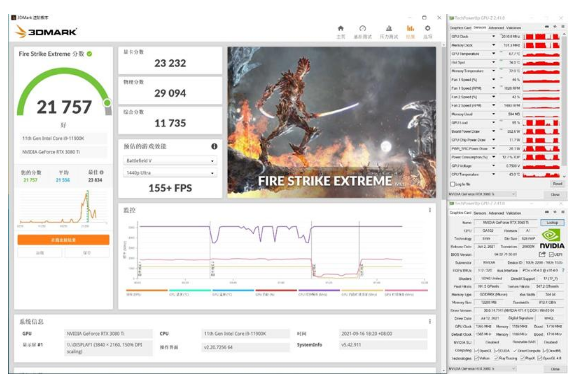Click the BIOS export share icon in GPU-Z
576x381 pixels.
[542, 254]
